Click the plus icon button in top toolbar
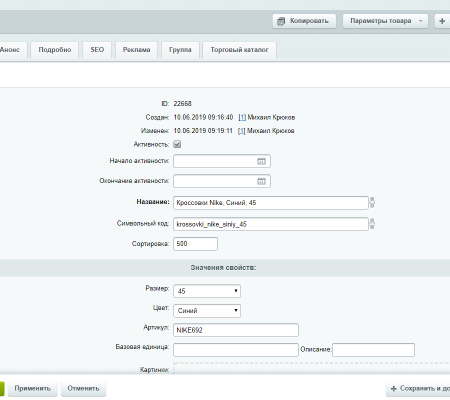This screenshot has width=450, height=400. point(442,21)
